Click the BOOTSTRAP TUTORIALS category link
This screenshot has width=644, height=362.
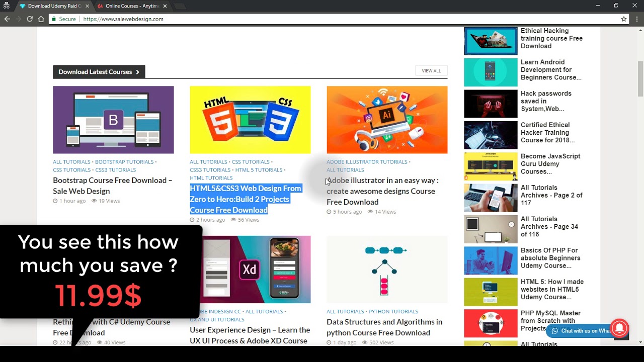pyautogui.click(x=124, y=162)
